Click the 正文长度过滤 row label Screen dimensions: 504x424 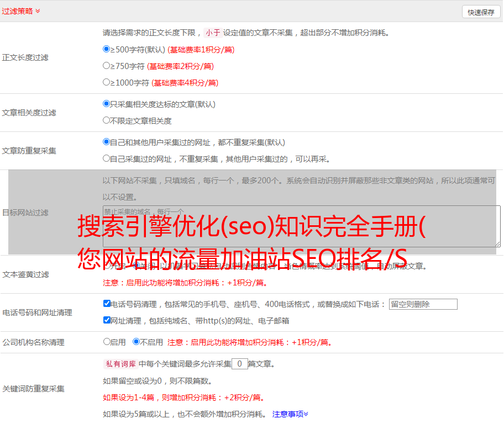[25, 57]
